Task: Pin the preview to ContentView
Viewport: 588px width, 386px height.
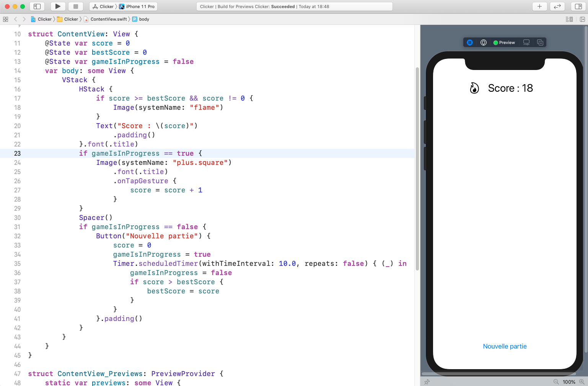Action: pyautogui.click(x=427, y=382)
